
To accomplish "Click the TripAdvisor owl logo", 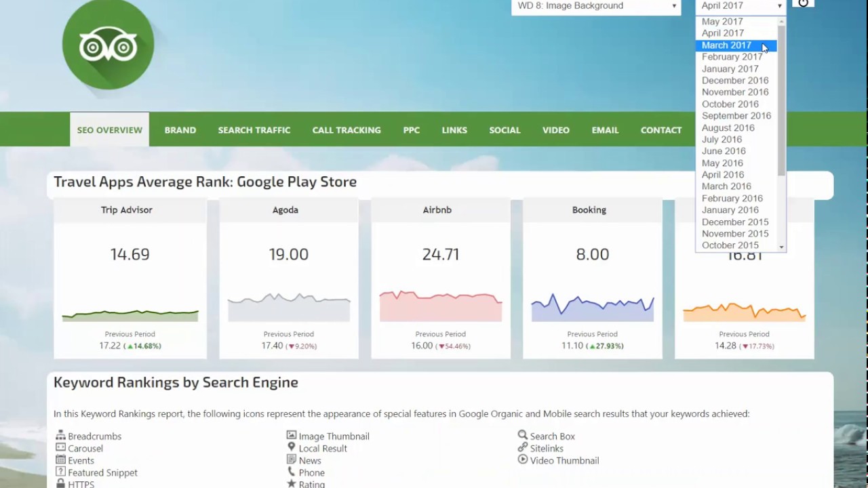I will (x=108, y=45).
